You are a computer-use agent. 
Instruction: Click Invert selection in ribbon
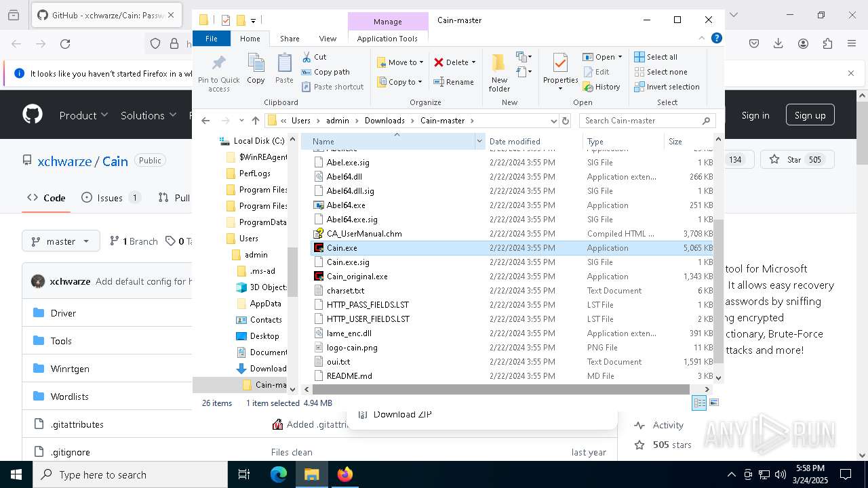(x=667, y=87)
